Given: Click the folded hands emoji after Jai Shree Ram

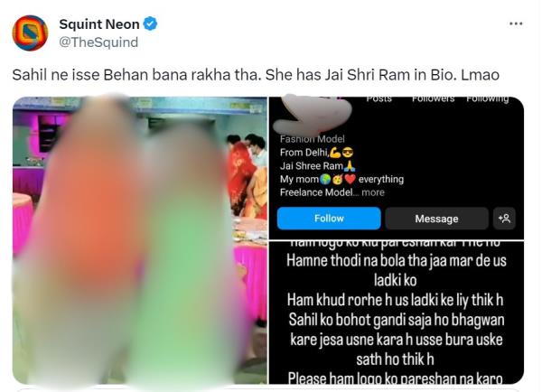Looking at the screenshot, I should click(350, 166).
